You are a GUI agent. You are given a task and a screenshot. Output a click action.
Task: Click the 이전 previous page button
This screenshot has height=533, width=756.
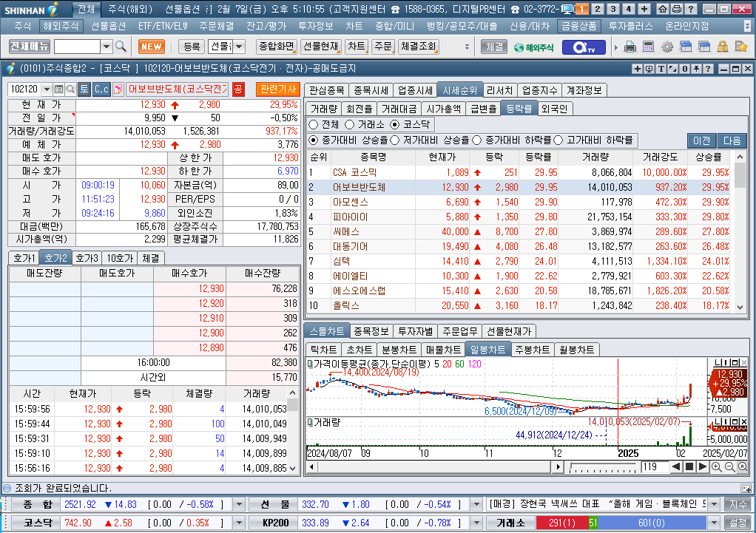tap(702, 140)
